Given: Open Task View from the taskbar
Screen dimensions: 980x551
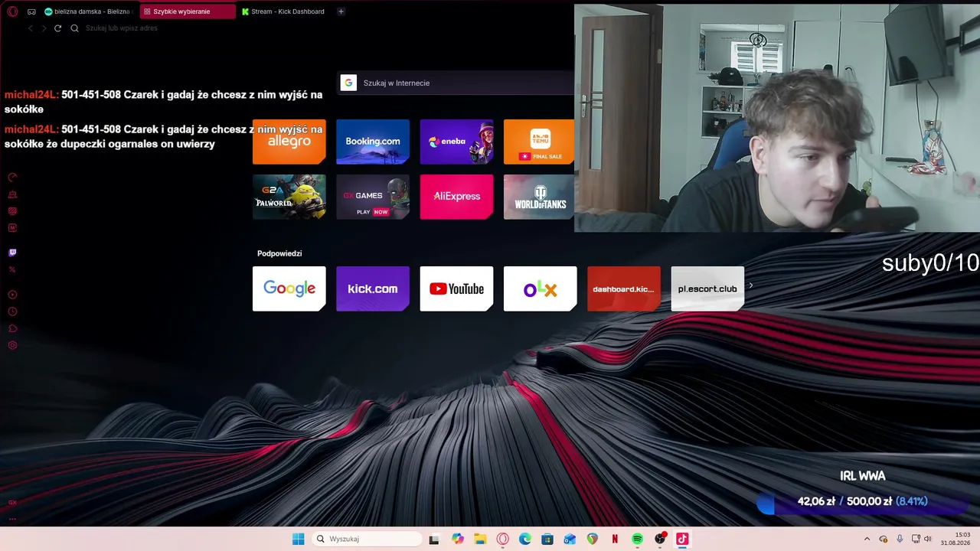Looking at the screenshot, I should pos(434,539).
